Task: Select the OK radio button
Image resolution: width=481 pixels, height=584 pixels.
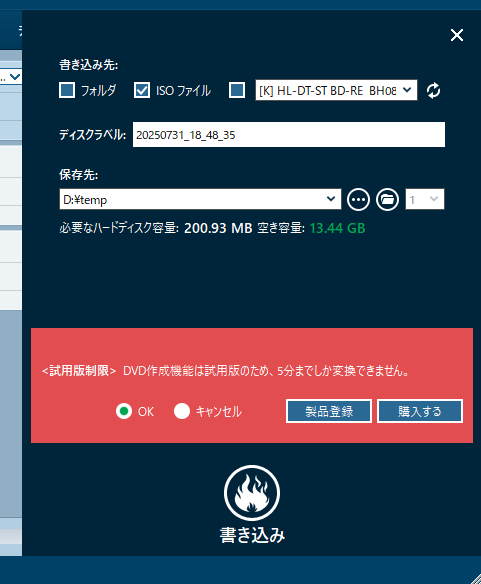Action: click(x=124, y=411)
